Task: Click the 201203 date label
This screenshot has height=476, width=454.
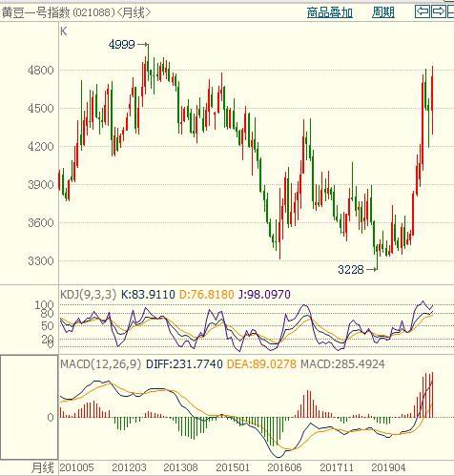Action: 129,467
